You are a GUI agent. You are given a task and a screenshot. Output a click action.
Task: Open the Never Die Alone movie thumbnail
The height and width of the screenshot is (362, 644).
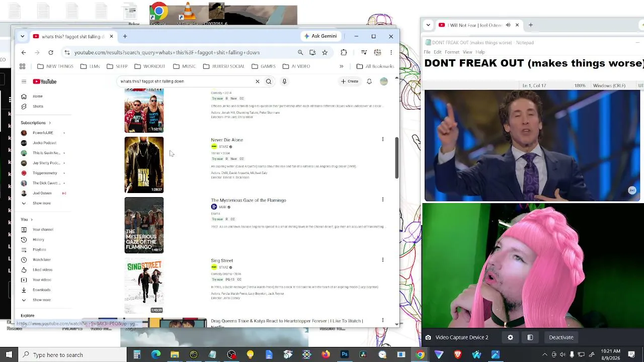click(144, 165)
